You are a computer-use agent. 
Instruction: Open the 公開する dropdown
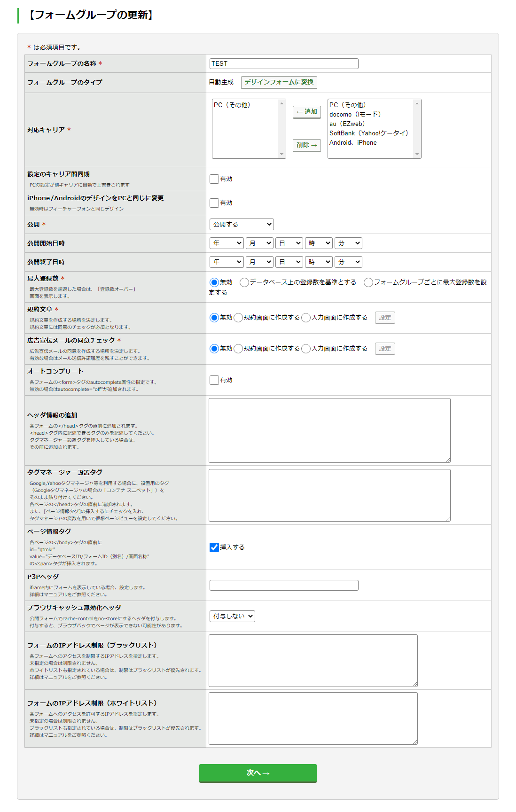[242, 225]
